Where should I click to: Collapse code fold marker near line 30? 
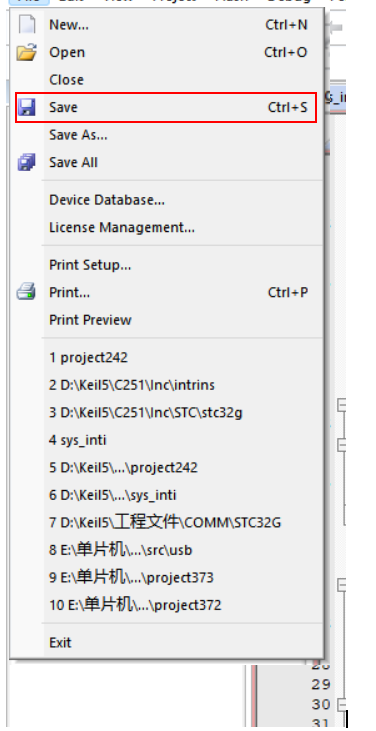[x=341, y=704]
